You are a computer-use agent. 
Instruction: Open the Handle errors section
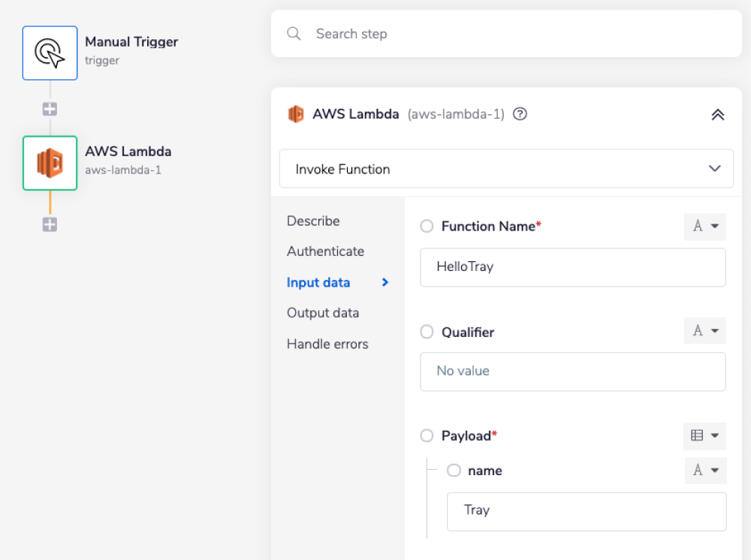pyautogui.click(x=327, y=344)
